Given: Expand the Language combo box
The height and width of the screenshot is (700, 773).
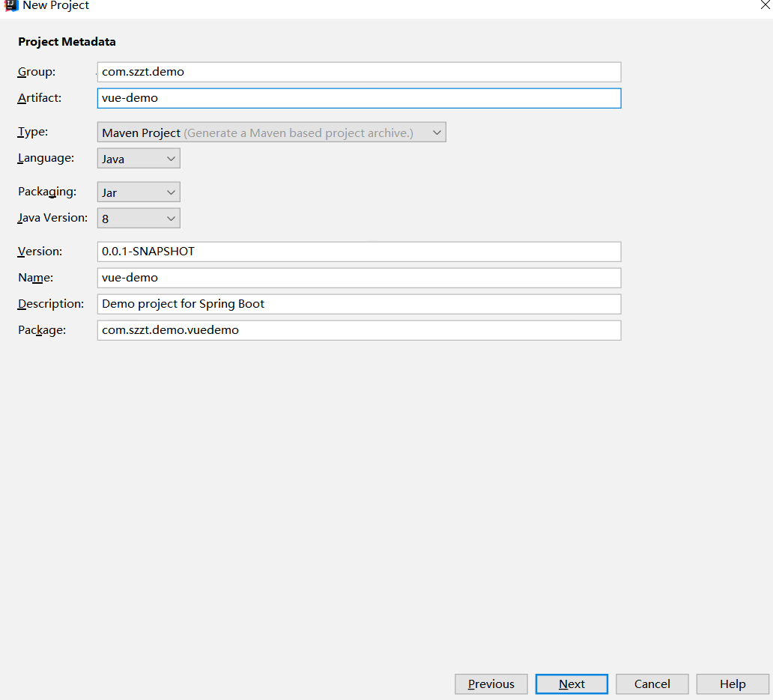Looking at the screenshot, I should (x=139, y=159).
